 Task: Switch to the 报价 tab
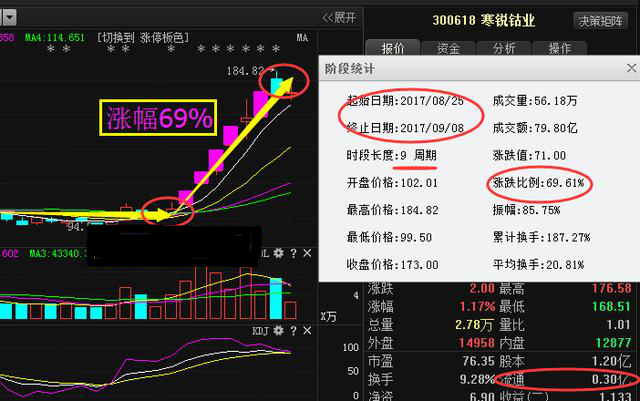[x=393, y=48]
